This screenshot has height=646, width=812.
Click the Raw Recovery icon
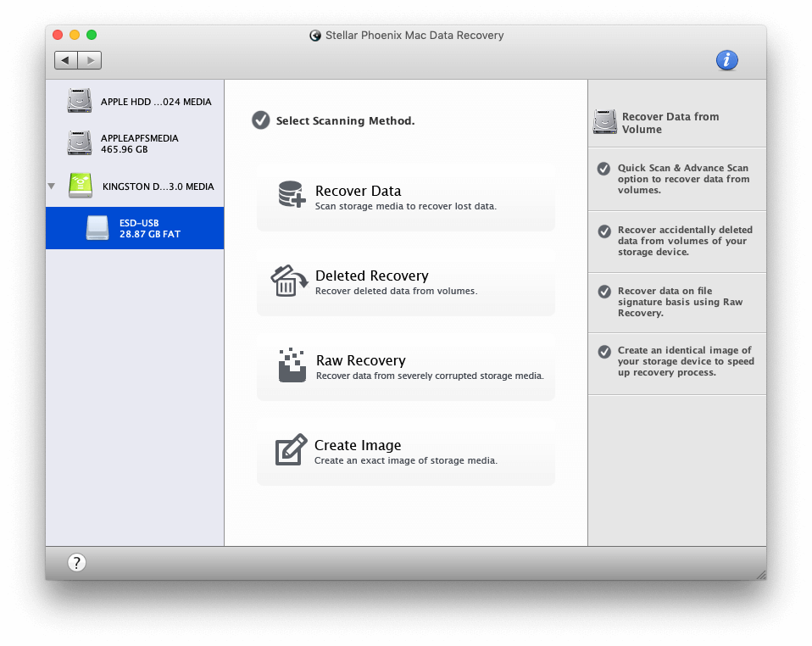292,365
